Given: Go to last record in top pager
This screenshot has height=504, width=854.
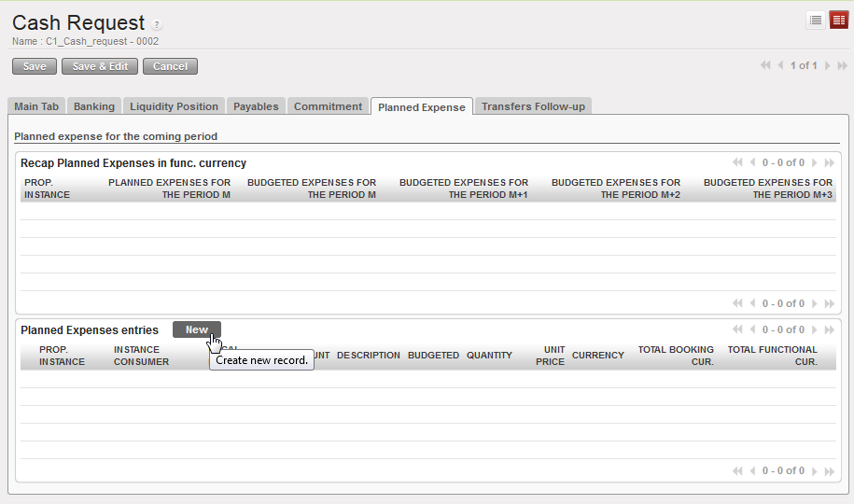Looking at the screenshot, I should coord(842,66).
